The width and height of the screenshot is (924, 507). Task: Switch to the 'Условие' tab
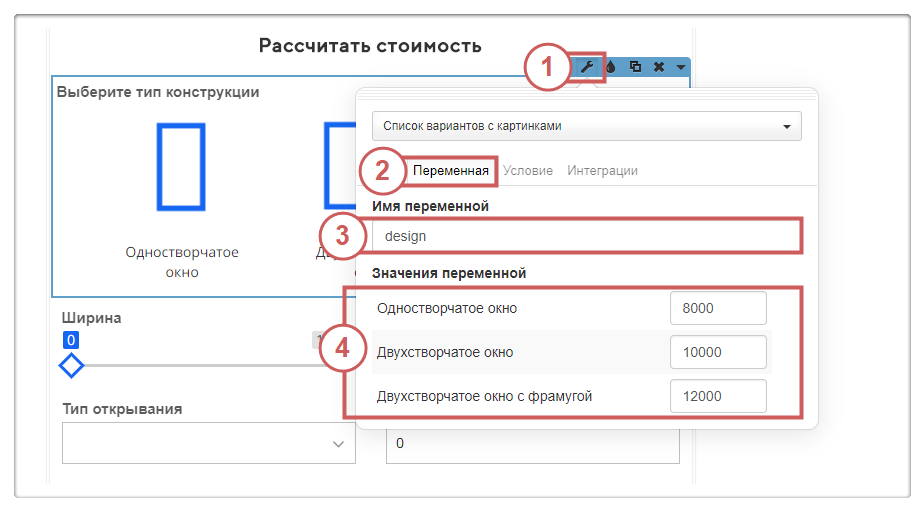528,171
